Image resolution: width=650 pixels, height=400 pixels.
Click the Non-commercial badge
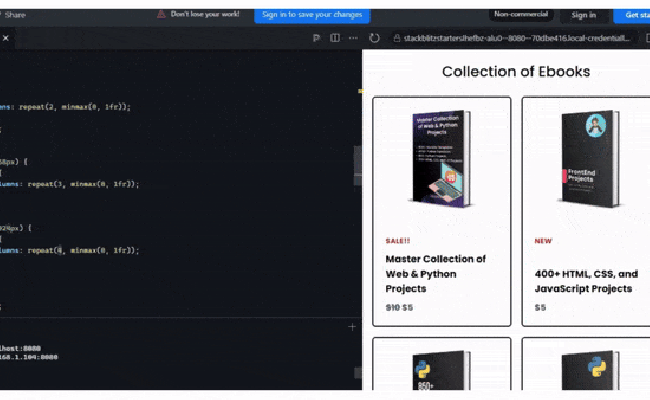pos(521,15)
